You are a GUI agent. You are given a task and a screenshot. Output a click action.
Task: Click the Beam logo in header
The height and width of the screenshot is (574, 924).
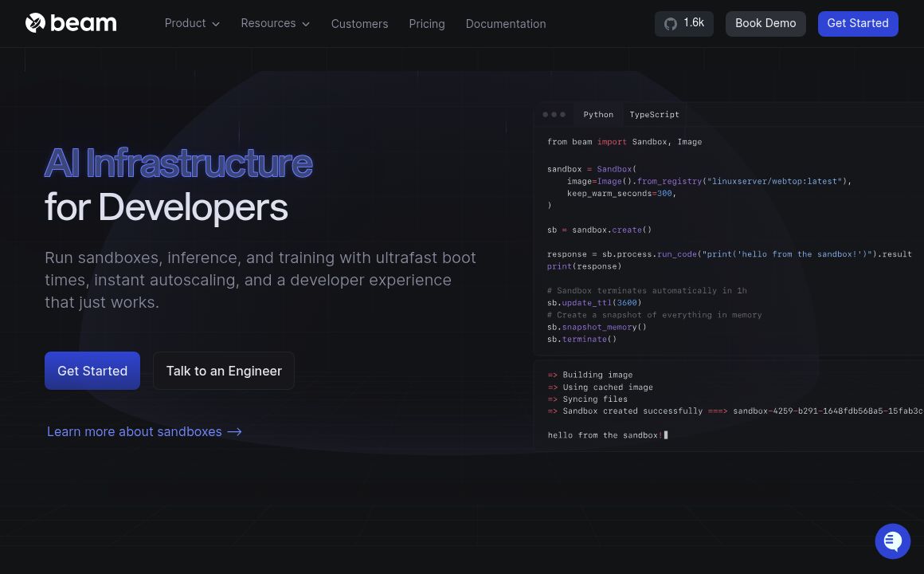tap(71, 23)
